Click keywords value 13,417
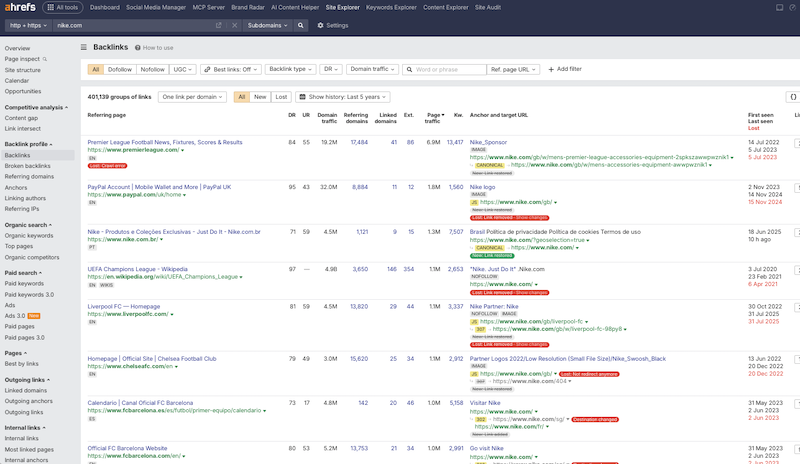The height and width of the screenshot is (464, 800). tap(455, 142)
